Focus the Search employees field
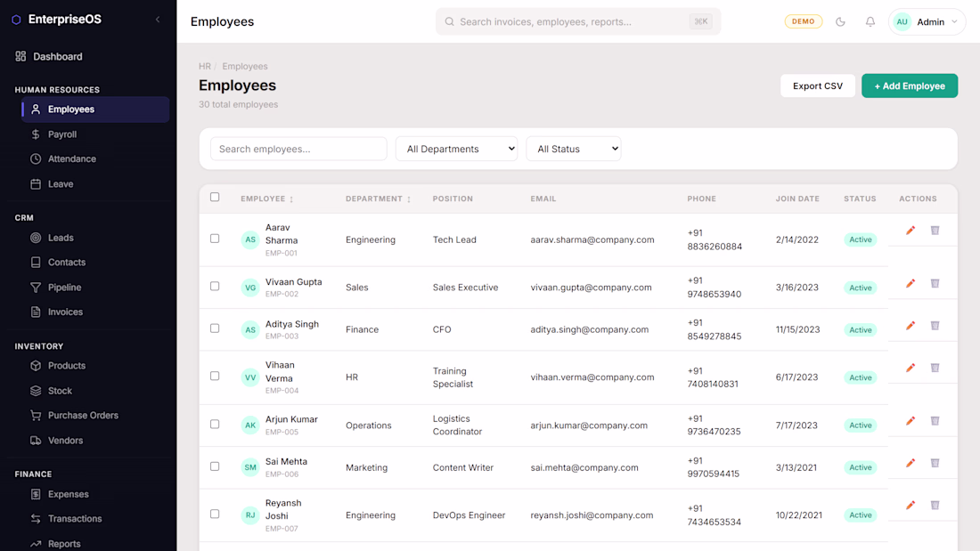The image size is (980, 551). 298,149
